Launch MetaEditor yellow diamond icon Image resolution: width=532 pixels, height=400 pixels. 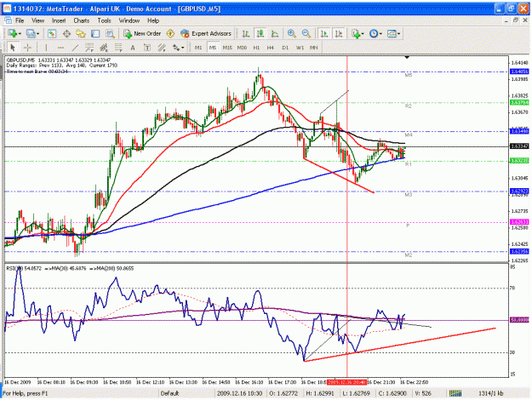[170, 33]
